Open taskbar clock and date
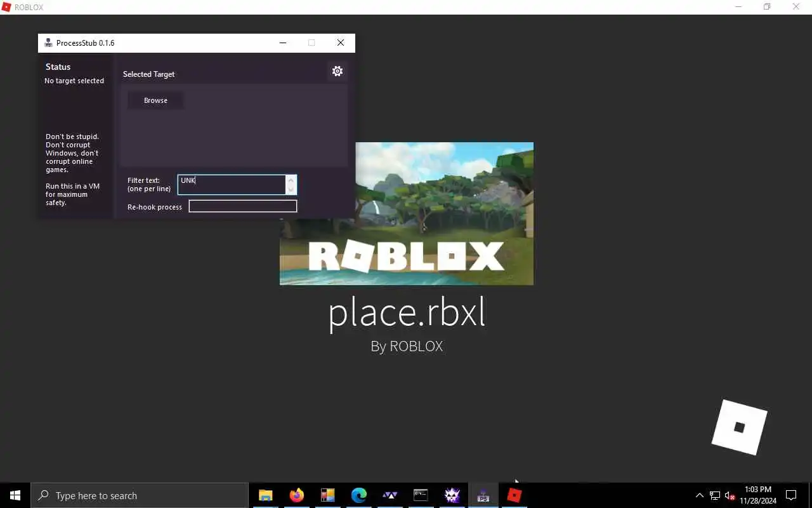This screenshot has width=812, height=508. click(x=758, y=495)
